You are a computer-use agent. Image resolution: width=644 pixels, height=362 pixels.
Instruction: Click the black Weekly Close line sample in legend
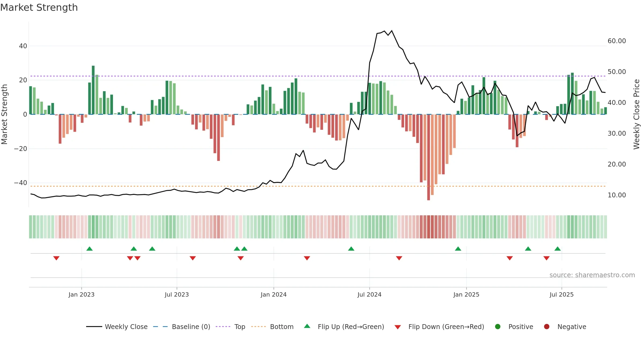click(94, 327)
